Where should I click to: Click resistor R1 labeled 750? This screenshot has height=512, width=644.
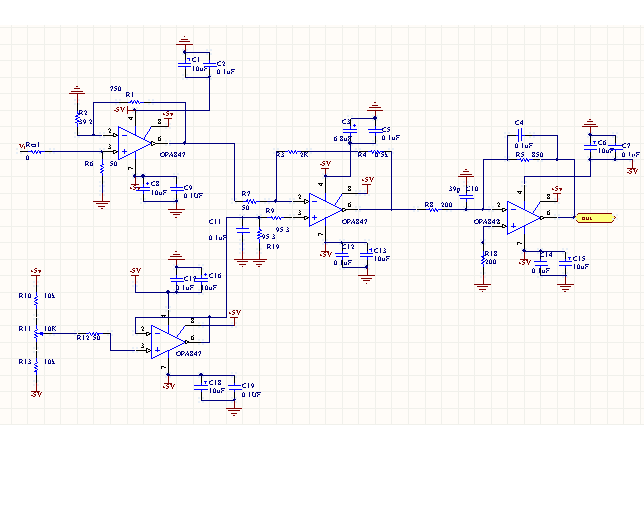pyautogui.click(x=135, y=102)
